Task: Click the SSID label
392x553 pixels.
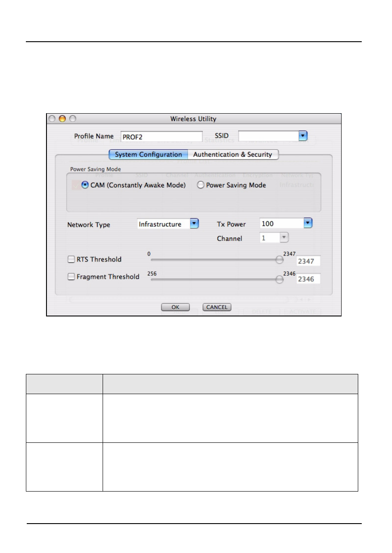Action: click(x=221, y=136)
